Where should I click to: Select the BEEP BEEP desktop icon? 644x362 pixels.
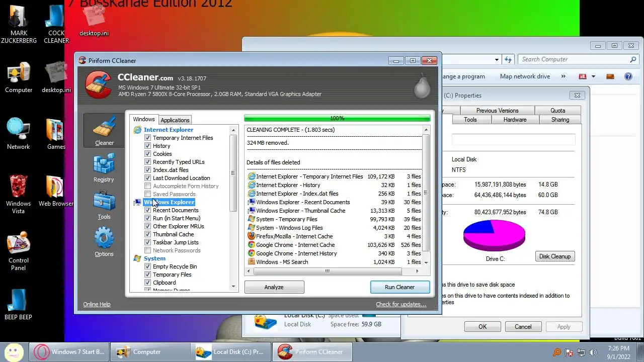(19, 304)
